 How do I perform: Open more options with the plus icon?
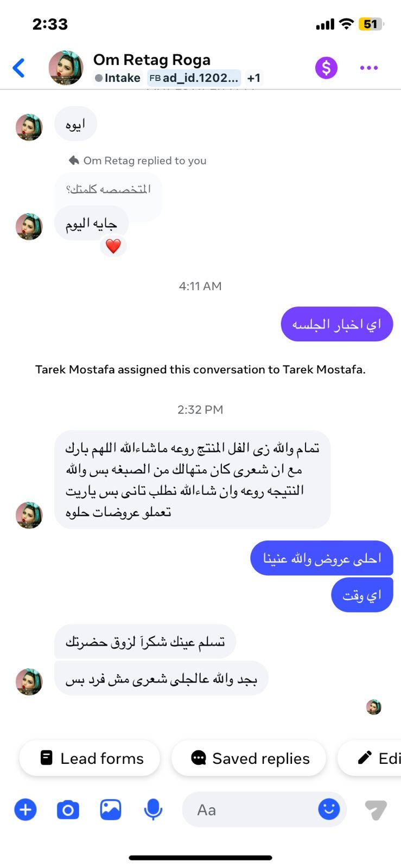pos(25,809)
